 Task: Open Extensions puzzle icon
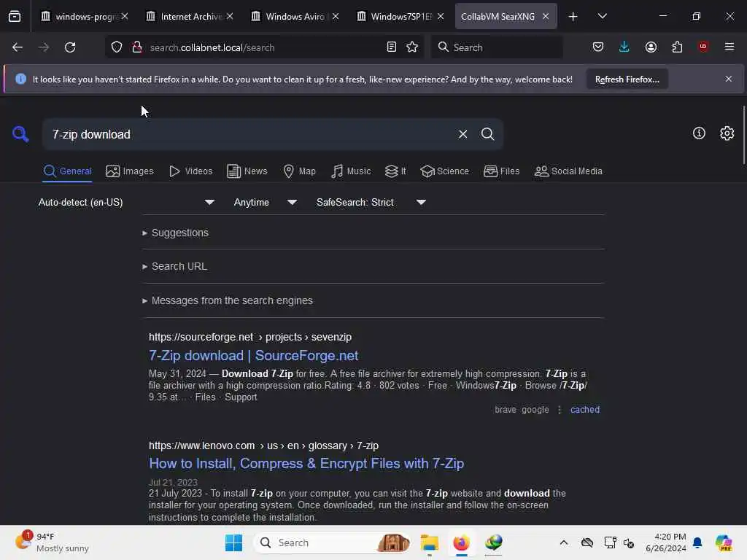(677, 47)
